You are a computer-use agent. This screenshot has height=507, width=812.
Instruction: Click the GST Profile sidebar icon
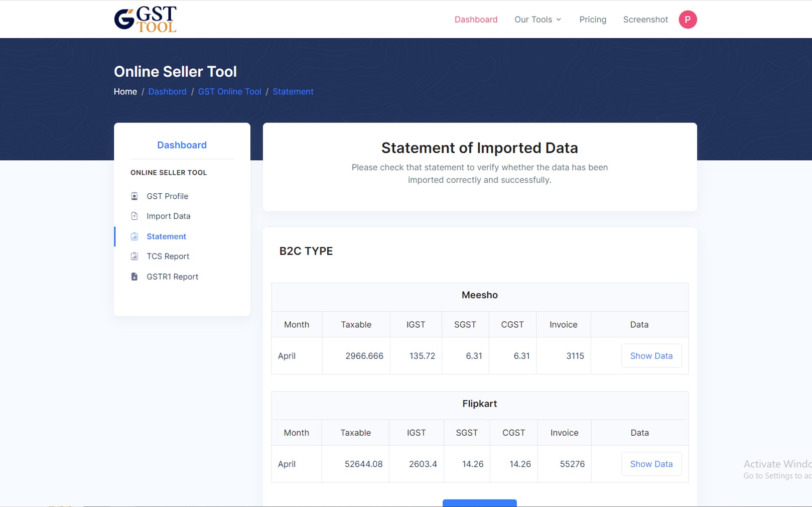134,196
